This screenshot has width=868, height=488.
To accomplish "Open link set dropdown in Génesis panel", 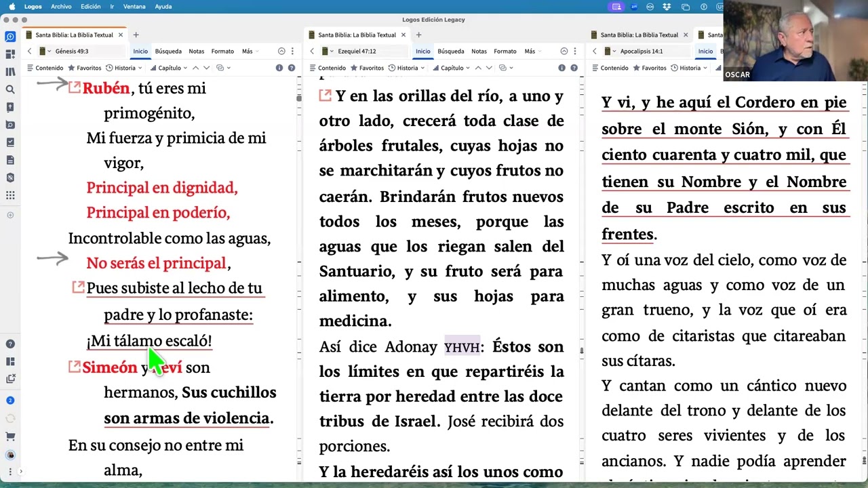I will pos(222,68).
